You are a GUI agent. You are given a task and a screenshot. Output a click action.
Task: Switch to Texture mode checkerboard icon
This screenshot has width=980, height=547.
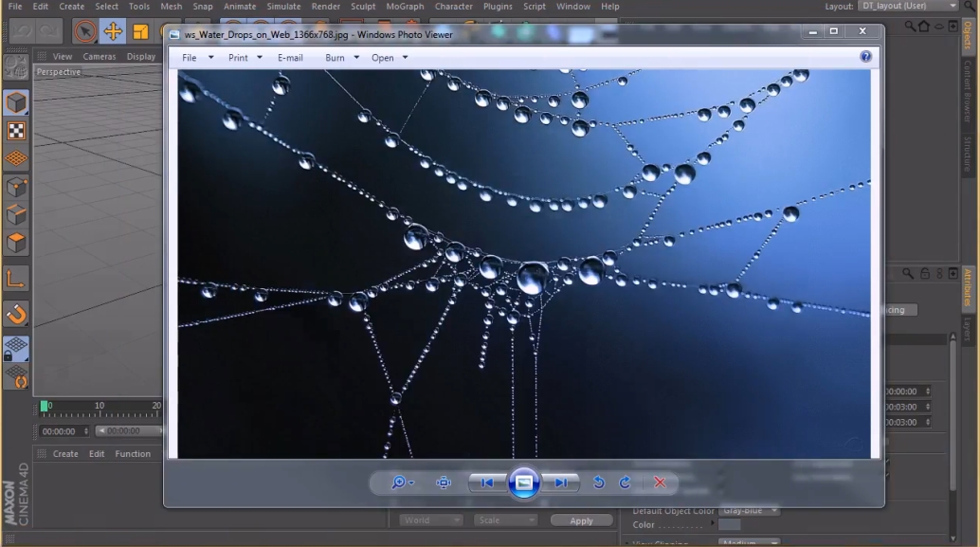point(16,131)
